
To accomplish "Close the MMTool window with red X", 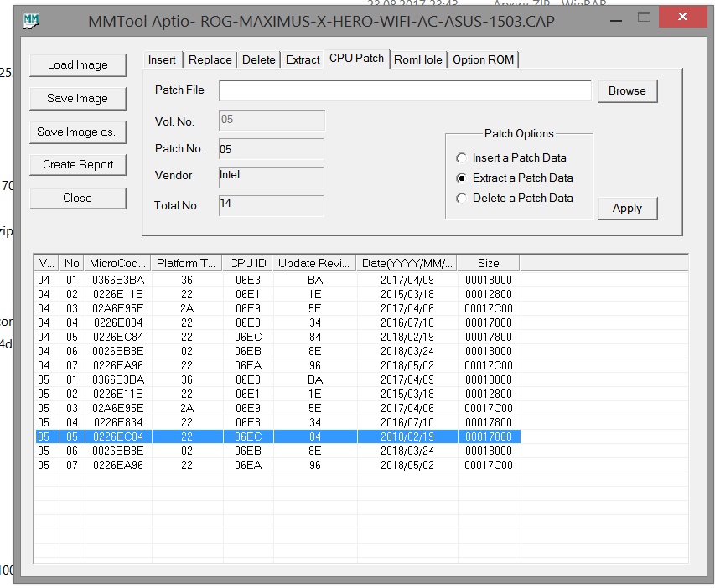I will (682, 17).
